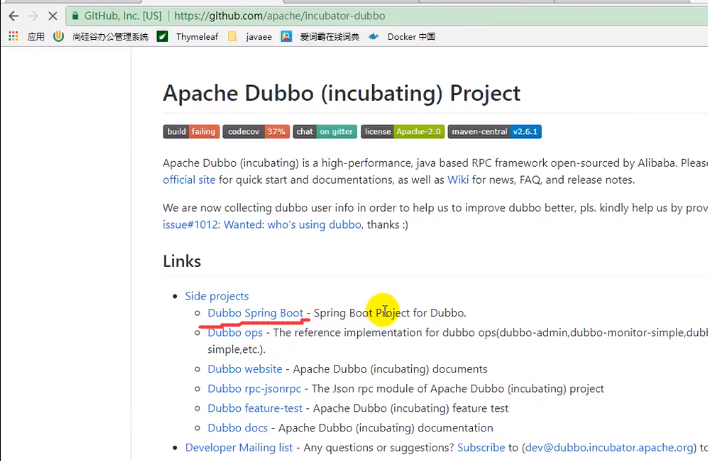Stop page loading with the X button

point(53,16)
